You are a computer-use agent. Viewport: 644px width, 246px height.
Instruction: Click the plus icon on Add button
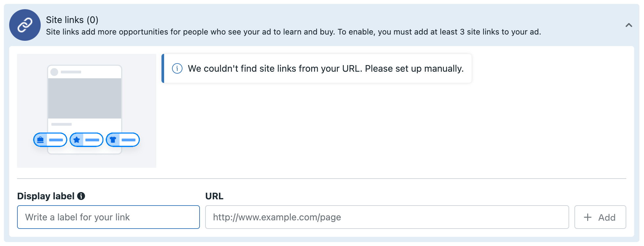[x=588, y=217]
